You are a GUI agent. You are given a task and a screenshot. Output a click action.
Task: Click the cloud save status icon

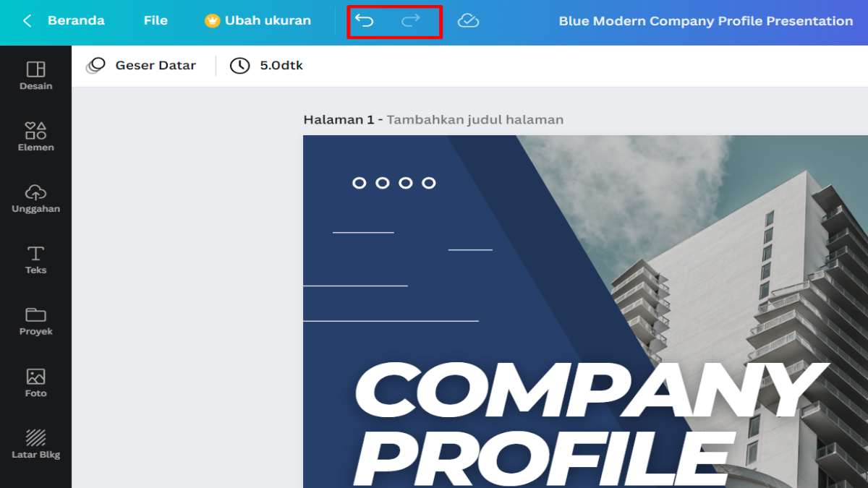pyautogui.click(x=468, y=21)
